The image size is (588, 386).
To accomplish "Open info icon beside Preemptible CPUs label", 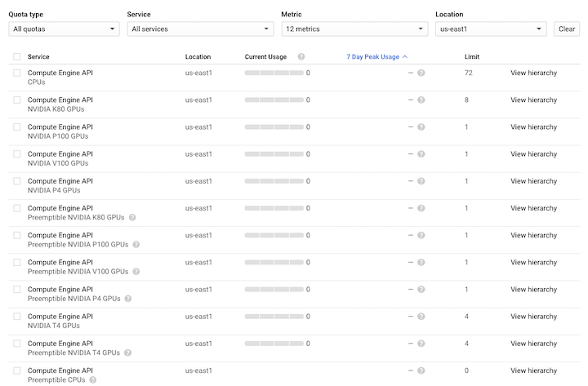I will point(92,379).
